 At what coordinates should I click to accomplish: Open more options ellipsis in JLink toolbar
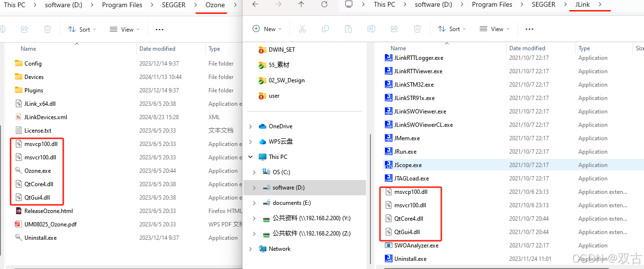coord(529,29)
